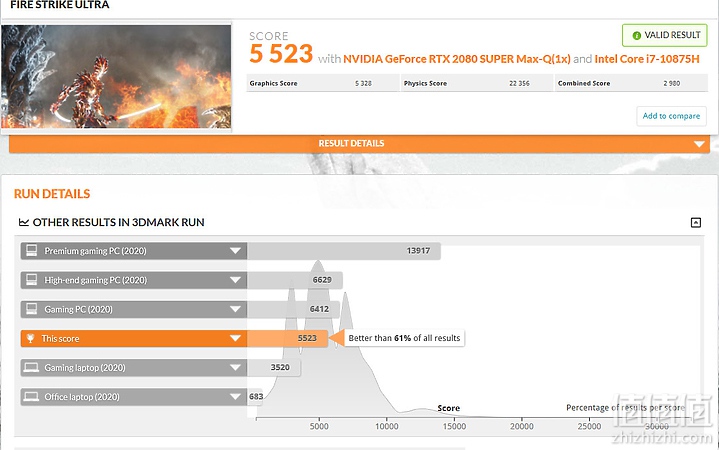Click the laptop icon for Office laptop (2020)
The image size is (719, 450).
(x=31, y=397)
